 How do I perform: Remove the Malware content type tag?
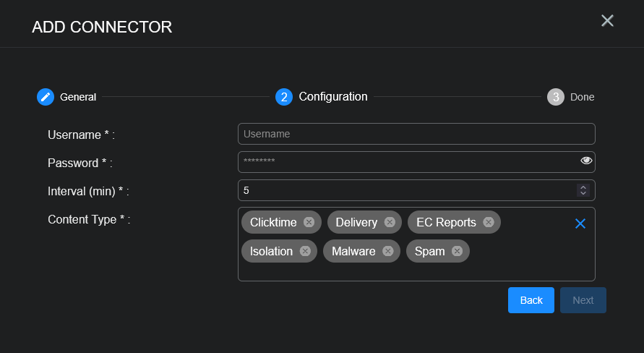click(387, 251)
